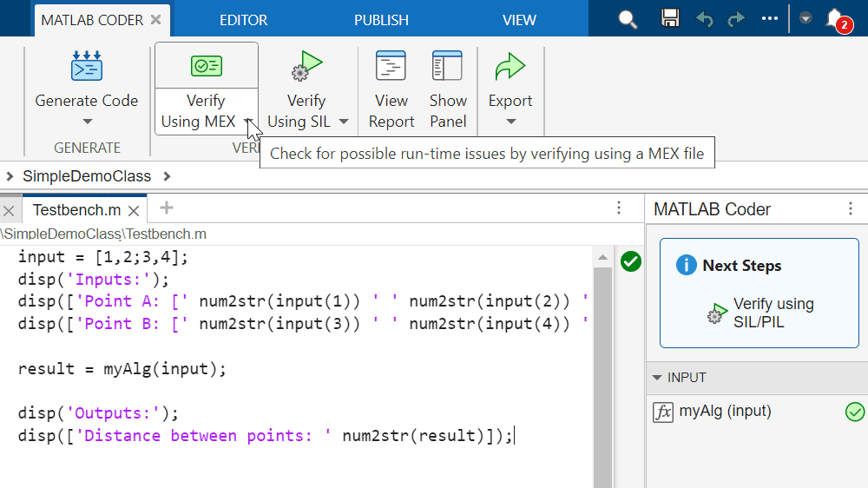Image resolution: width=868 pixels, height=488 pixels.
Task: Click the 'Distance between points' code line
Action: (265, 436)
